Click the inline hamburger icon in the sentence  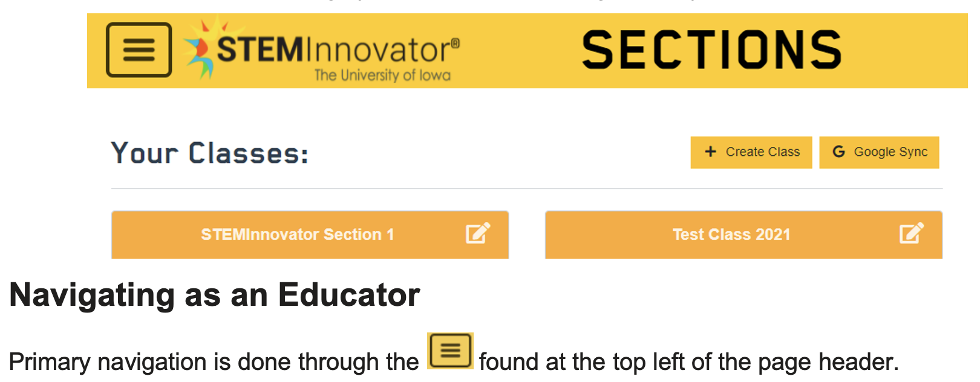[450, 351]
